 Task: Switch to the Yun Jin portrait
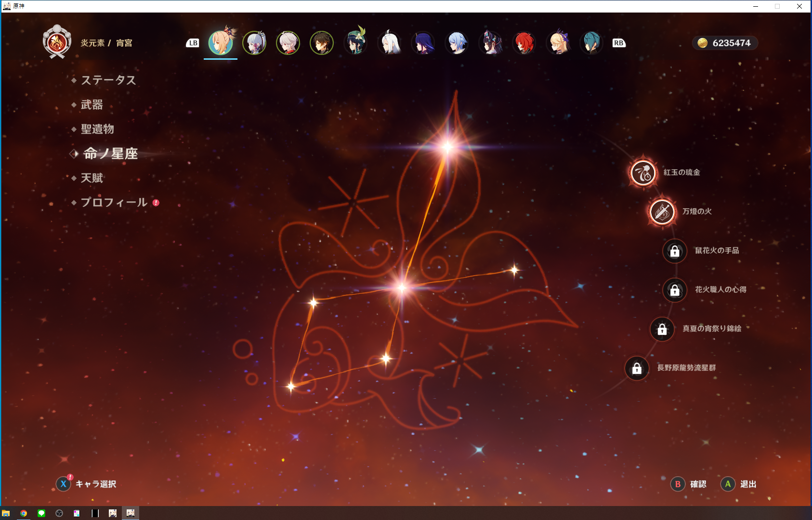click(490, 43)
